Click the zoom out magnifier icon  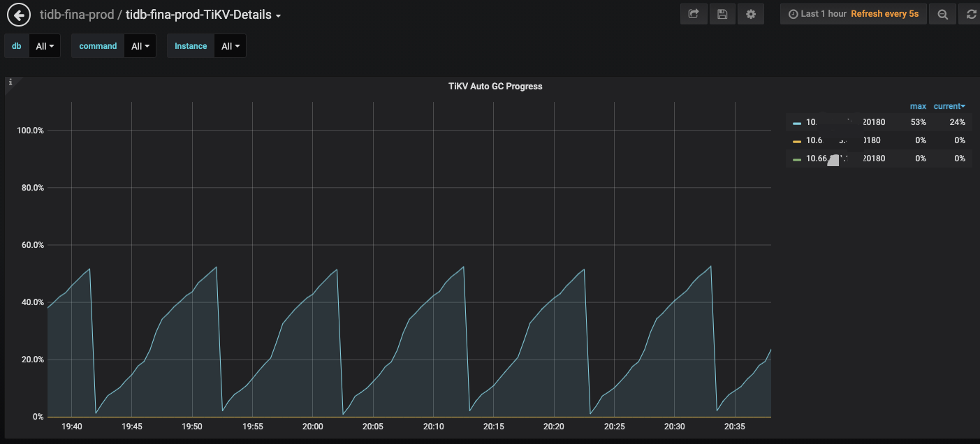943,14
